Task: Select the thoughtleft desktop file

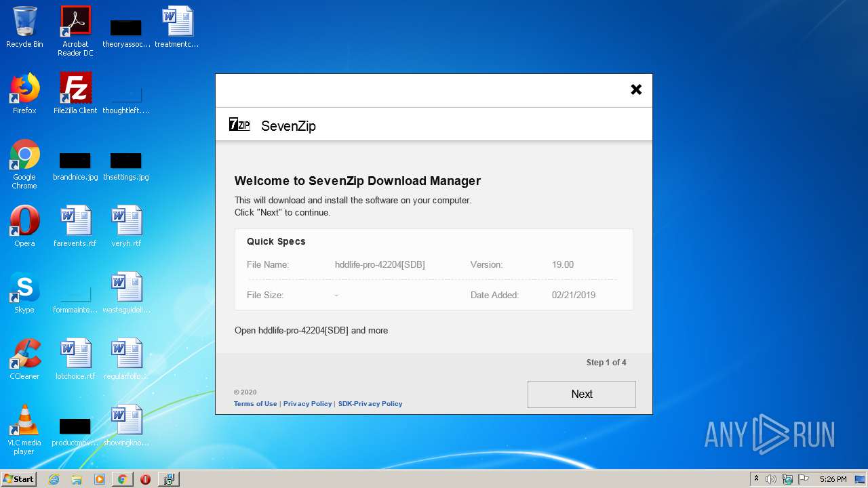Action: 126,98
